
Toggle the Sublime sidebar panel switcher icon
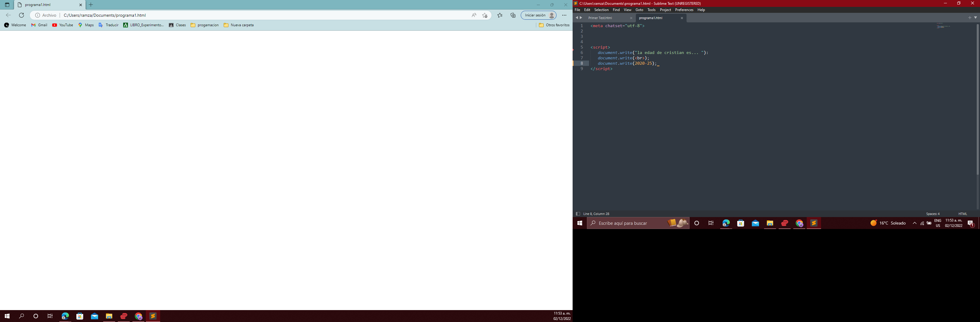click(578, 214)
